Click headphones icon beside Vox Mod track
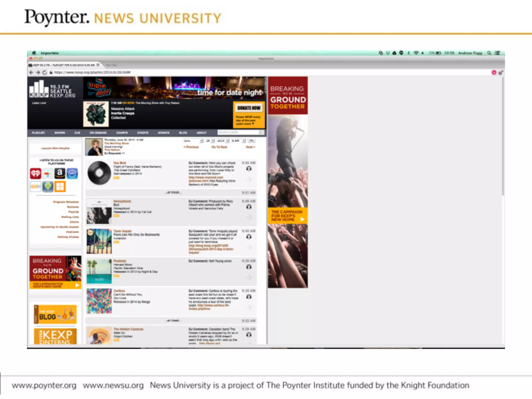Screen dimensions: 532x399 pos(249,169)
